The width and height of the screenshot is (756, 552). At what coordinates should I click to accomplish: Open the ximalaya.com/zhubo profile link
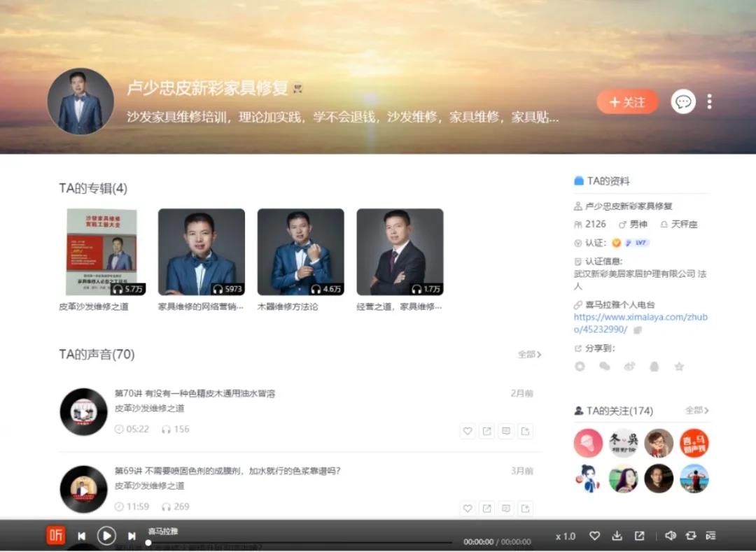point(640,323)
